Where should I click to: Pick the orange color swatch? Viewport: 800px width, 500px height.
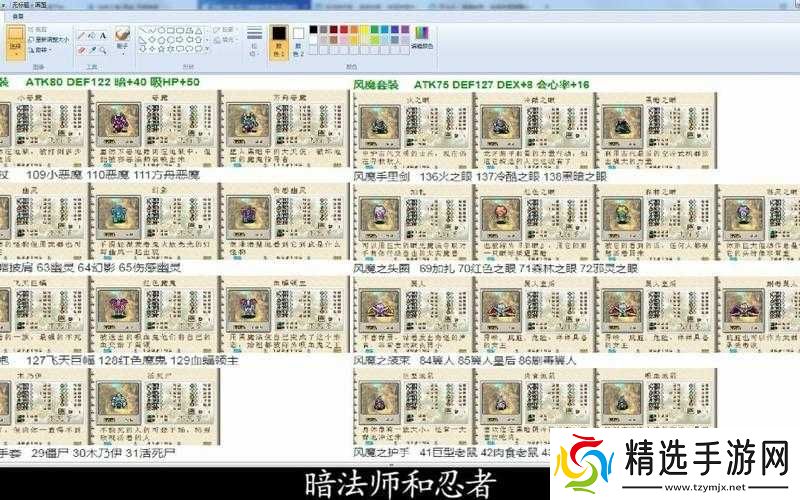pyautogui.click(x=354, y=29)
